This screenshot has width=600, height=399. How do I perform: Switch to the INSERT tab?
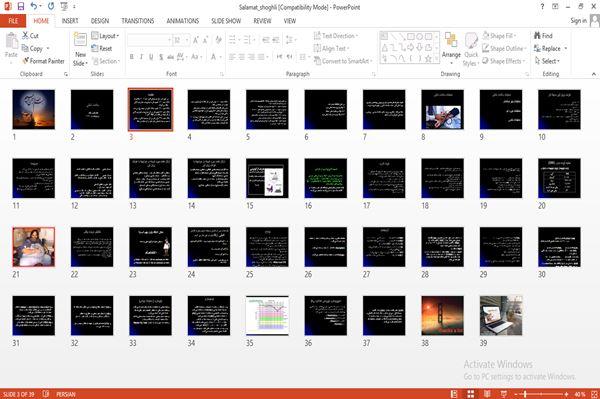click(x=70, y=21)
